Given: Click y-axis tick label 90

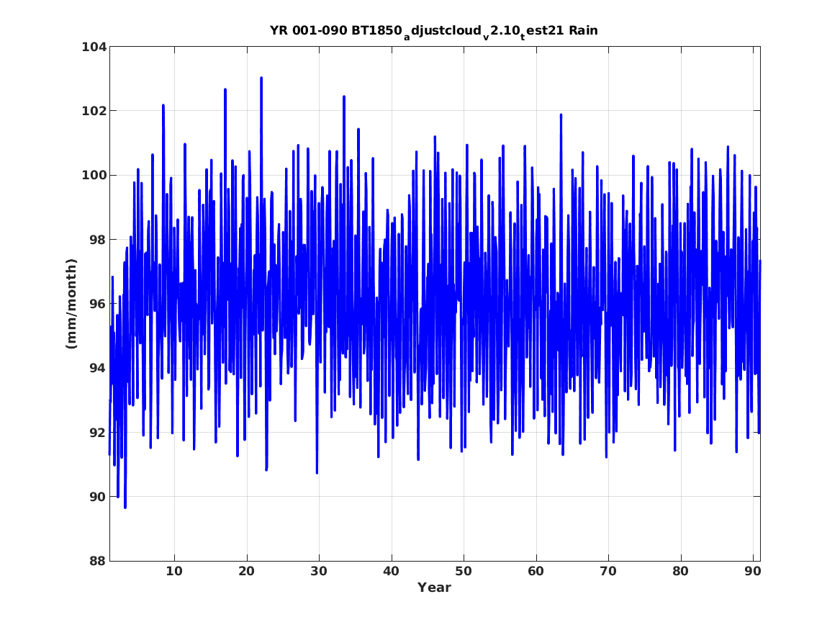Looking at the screenshot, I should click(x=98, y=497).
